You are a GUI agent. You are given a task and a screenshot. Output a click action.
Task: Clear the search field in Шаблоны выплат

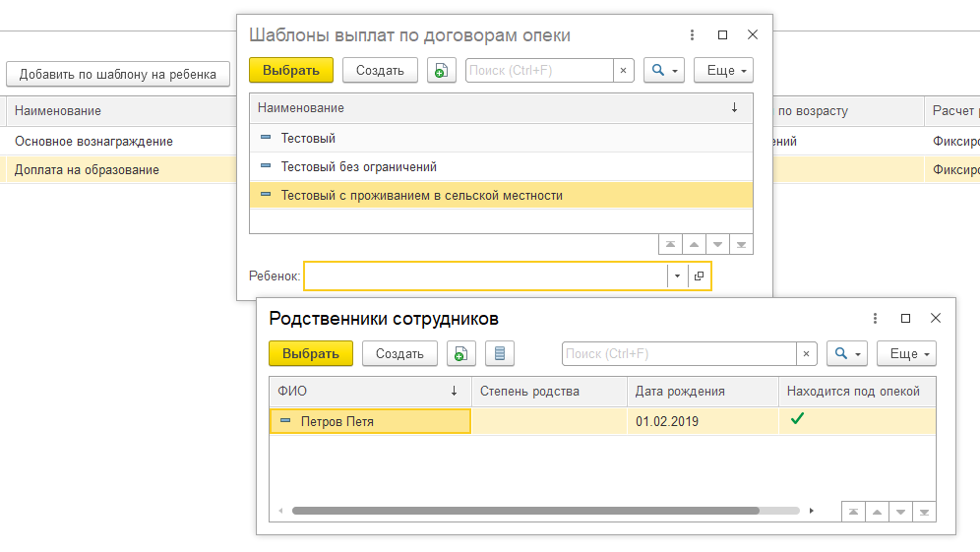point(624,71)
